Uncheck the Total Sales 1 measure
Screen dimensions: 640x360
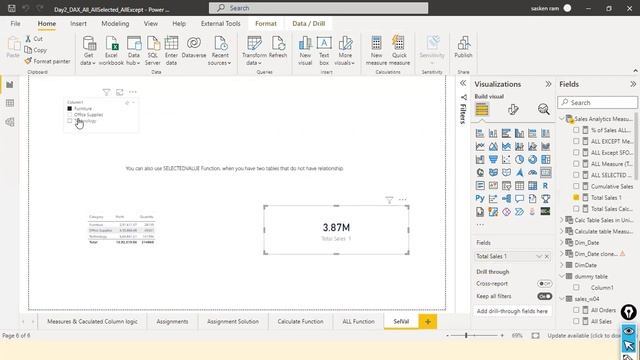pyautogui.click(x=576, y=197)
